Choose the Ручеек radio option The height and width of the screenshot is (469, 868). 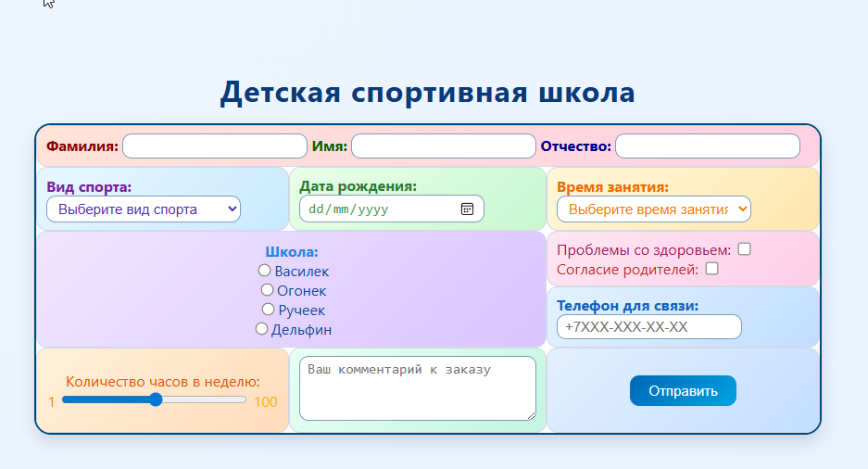coord(268,309)
